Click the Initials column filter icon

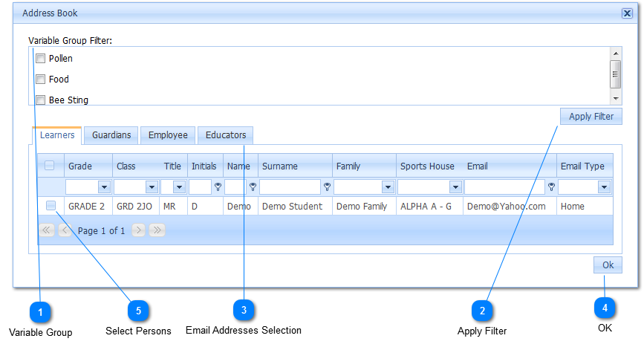tap(218, 187)
